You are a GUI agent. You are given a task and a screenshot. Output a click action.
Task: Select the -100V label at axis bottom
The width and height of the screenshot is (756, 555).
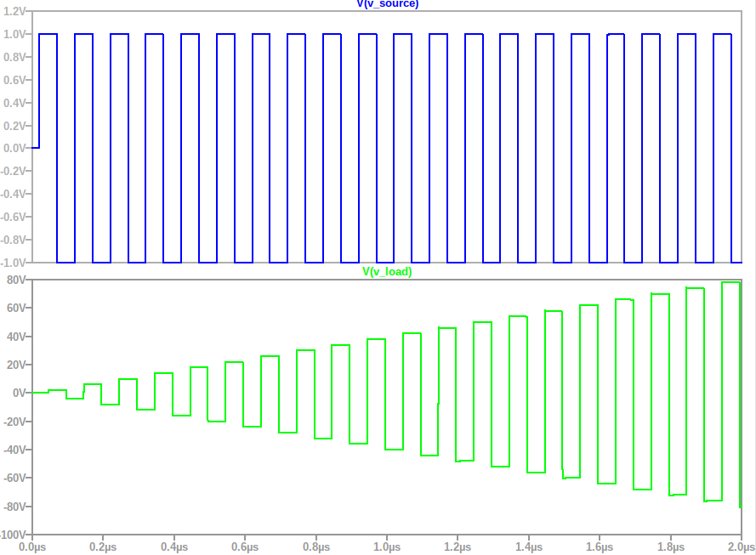coord(14,535)
